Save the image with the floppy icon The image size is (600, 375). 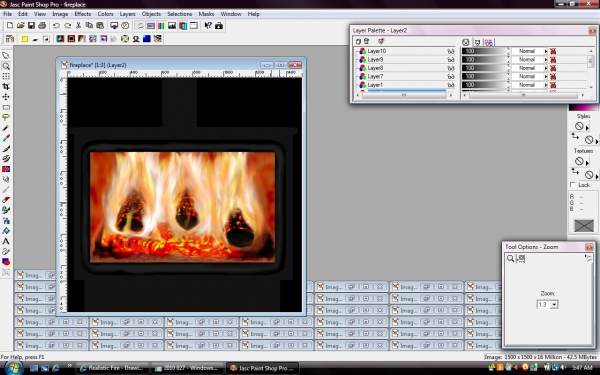point(31,26)
